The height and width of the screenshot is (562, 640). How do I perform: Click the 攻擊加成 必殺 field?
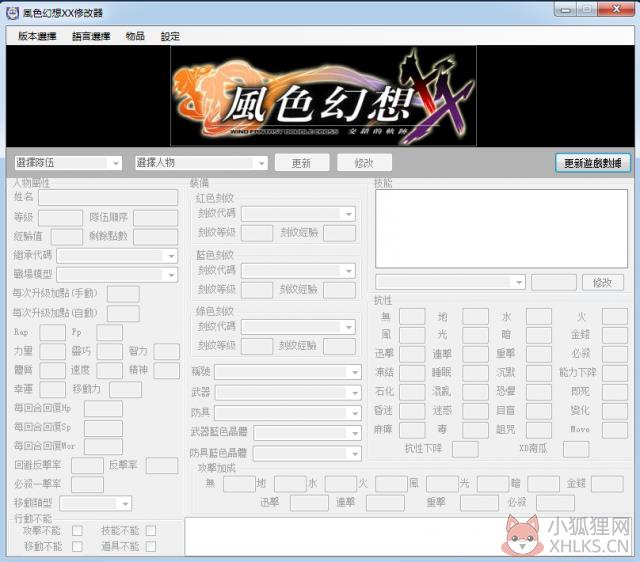555,503
